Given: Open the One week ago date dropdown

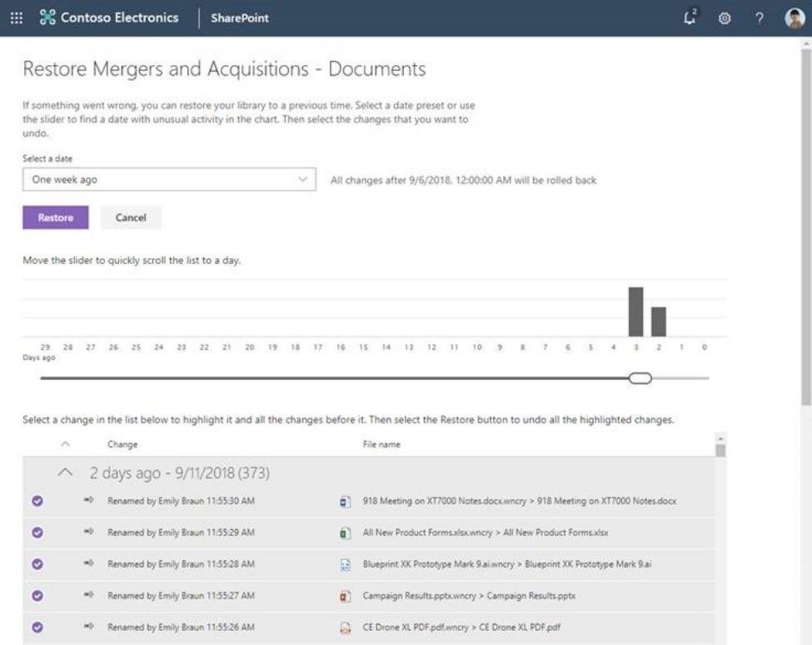Looking at the screenshot, I should pyautogui.click(x=169, y=179).
